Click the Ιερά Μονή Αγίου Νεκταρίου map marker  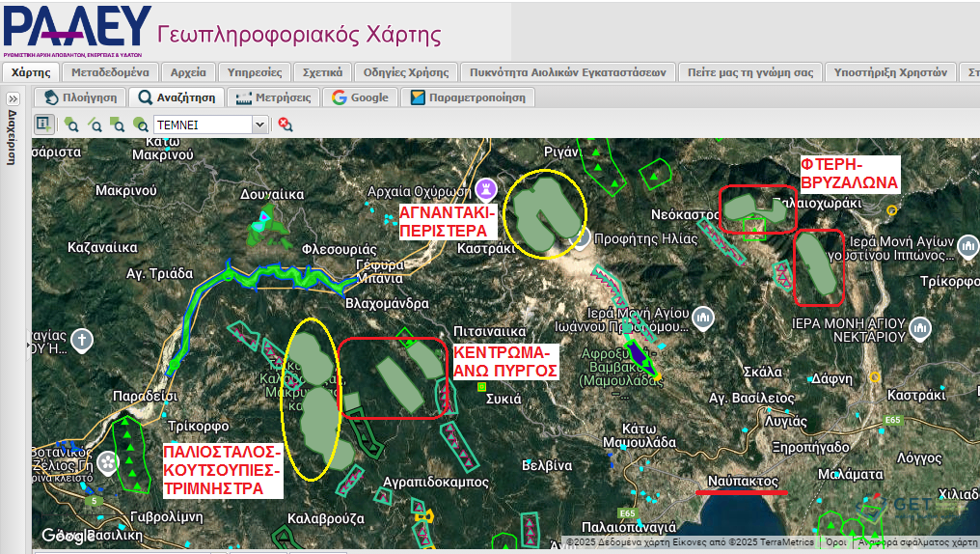919,330
